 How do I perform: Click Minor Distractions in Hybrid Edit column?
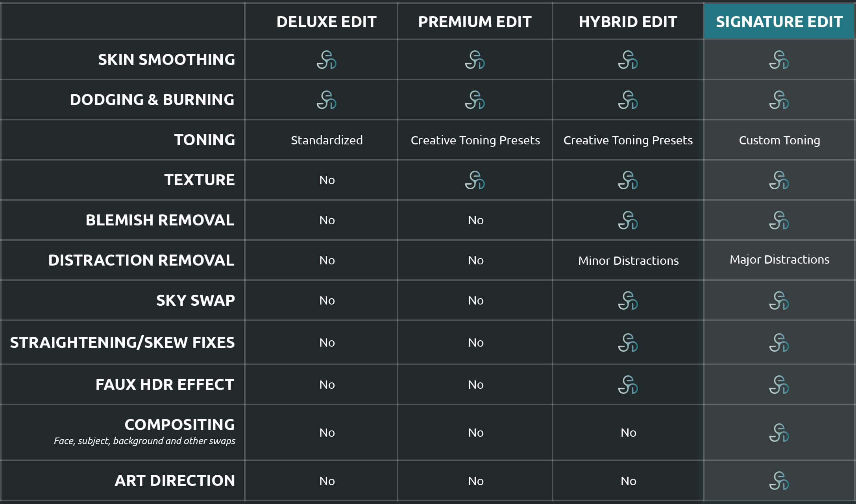click(629, 260)
